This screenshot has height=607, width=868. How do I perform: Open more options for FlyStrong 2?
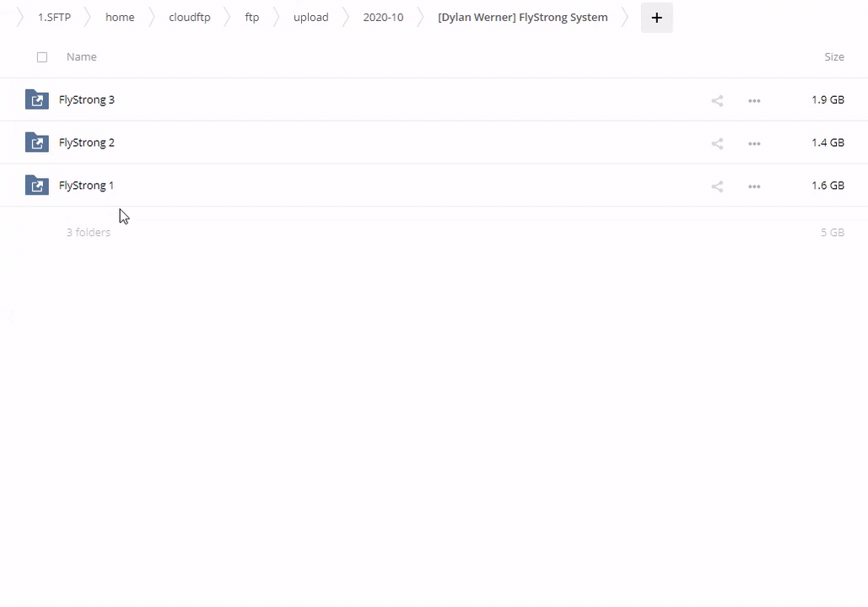coord(754,143)
